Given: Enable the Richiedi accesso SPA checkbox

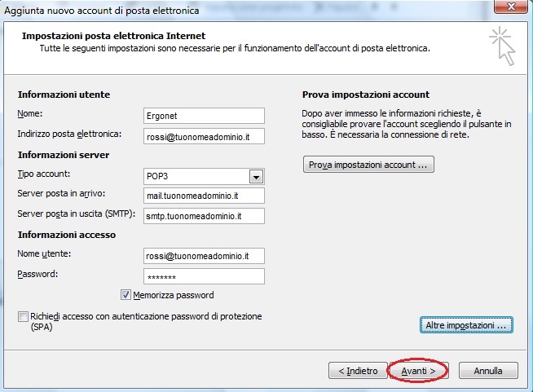Looking at the screenshot, I should [22, 316].
